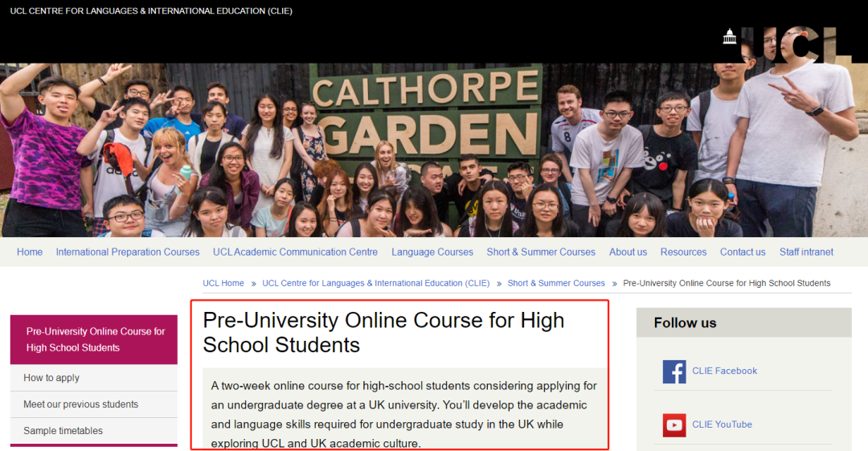Open the About us menu

[x=628, y=252]
